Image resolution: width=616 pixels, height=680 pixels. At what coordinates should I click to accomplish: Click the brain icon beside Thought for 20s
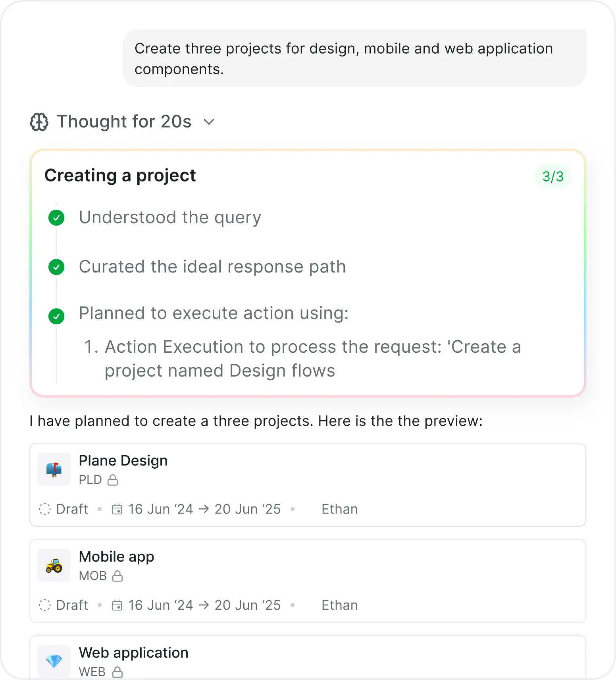[x=39, y=122]
